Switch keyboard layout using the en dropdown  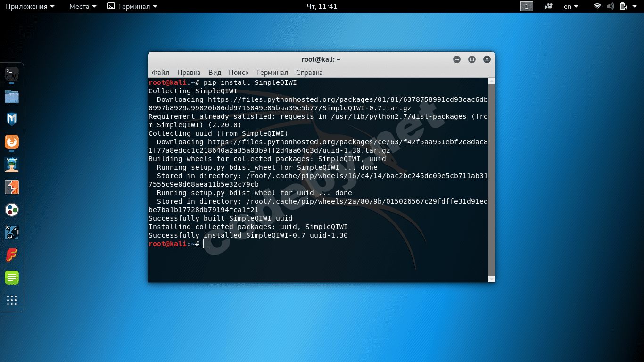[571, 7]
